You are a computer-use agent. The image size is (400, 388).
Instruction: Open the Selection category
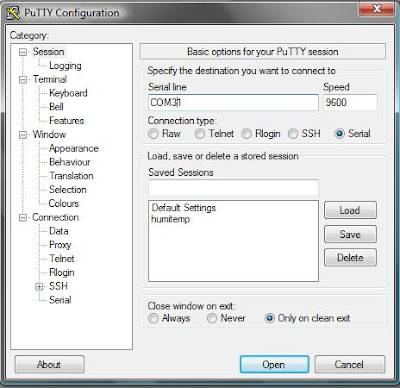68,190
